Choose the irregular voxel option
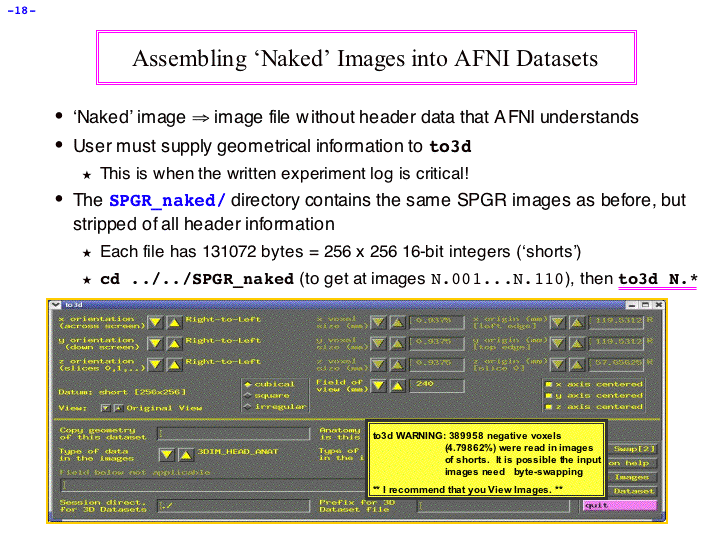 (247, 406)
